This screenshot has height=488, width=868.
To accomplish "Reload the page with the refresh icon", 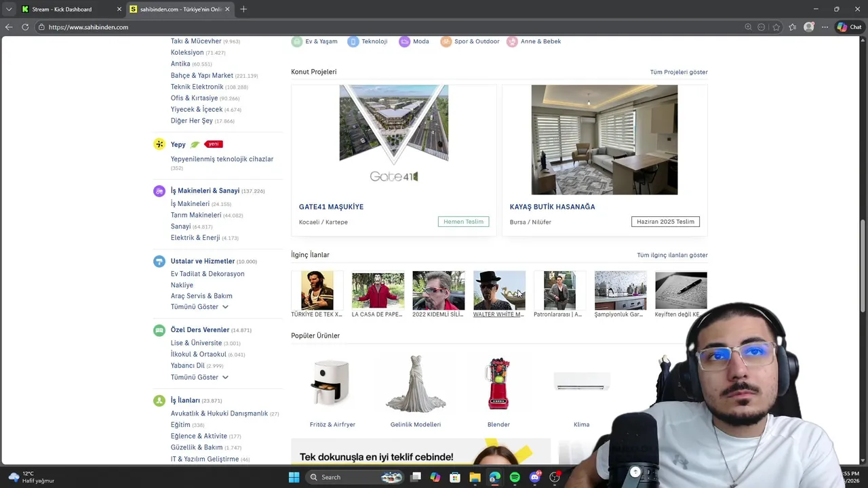I will tap(25, 27).
